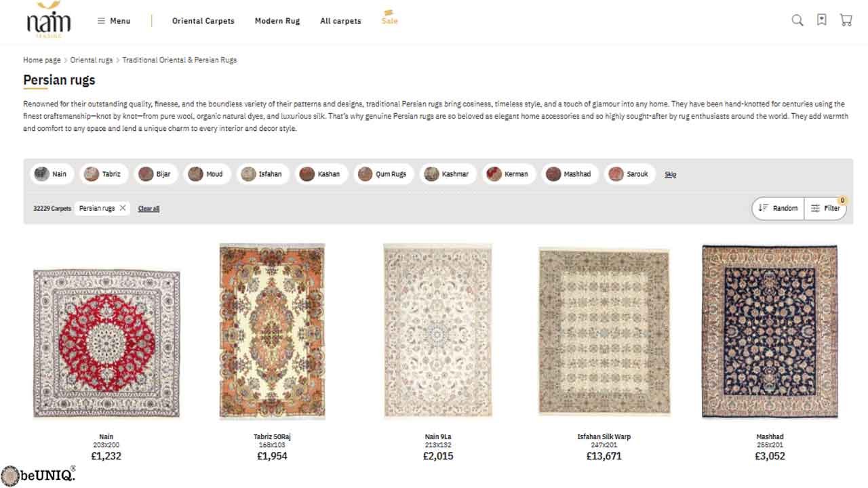The image size is (868, 488).
Task: Navigate to the Home page breadcrumb
Action: click(41, 60)
